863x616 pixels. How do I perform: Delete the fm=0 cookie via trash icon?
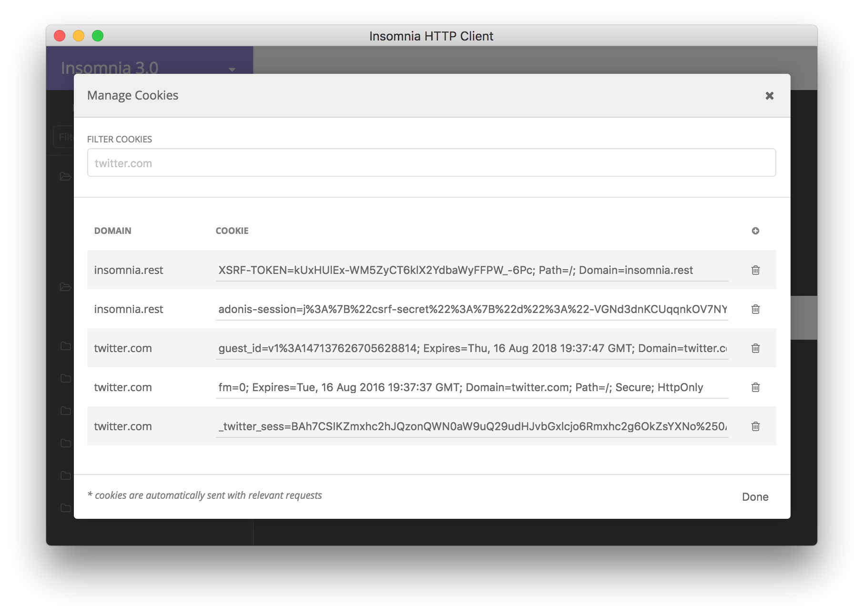755,387
